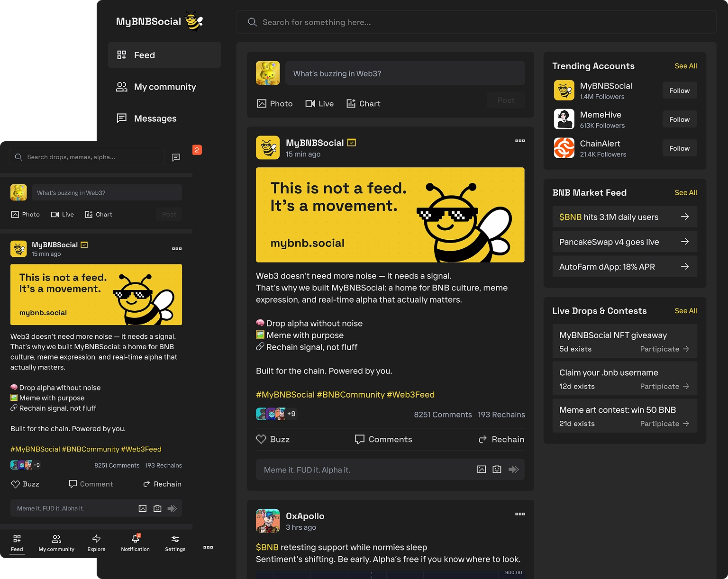Click '193 Rechains' count on desktop post

click(501, 415)
